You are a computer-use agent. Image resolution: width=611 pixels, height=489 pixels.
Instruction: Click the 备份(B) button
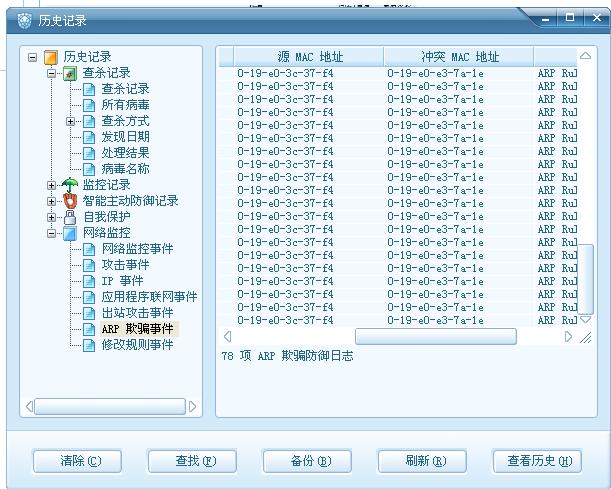[307, 461]
